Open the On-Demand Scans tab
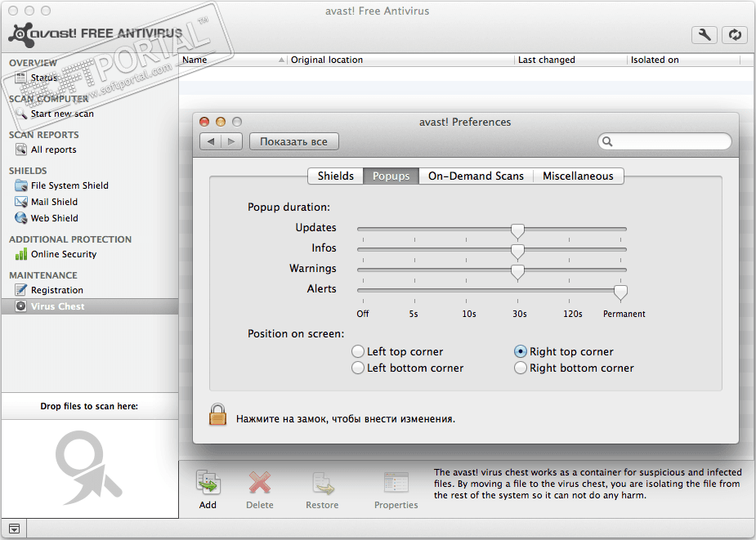 point(476,176)
